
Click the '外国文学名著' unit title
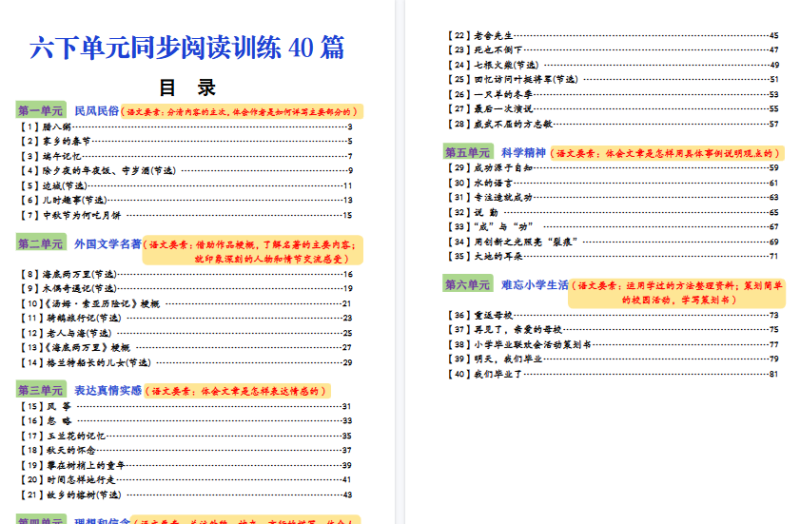tap(108, 244)
